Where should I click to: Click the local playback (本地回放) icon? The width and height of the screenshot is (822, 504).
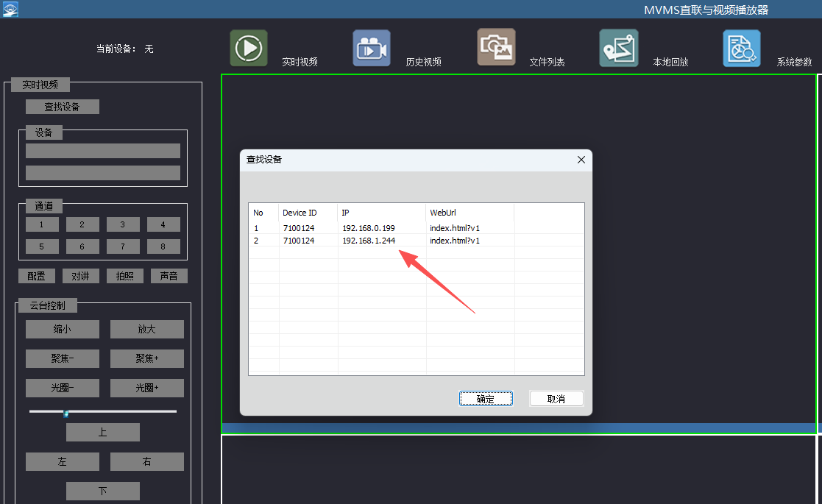pyautogui.click(x=618, y=49)
